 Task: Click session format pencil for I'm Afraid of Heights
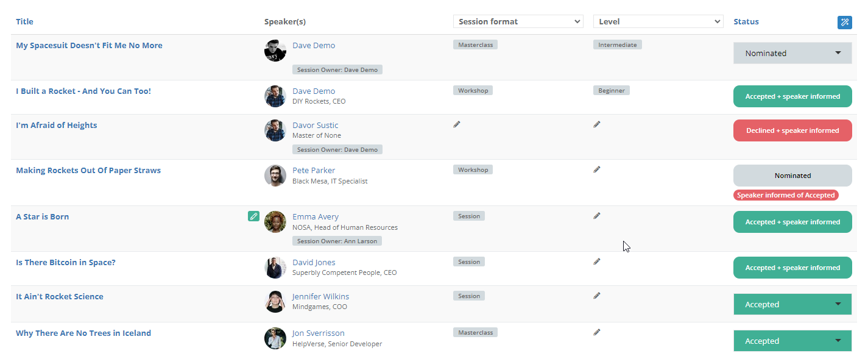pyautogui.click(x=457, y=124)
